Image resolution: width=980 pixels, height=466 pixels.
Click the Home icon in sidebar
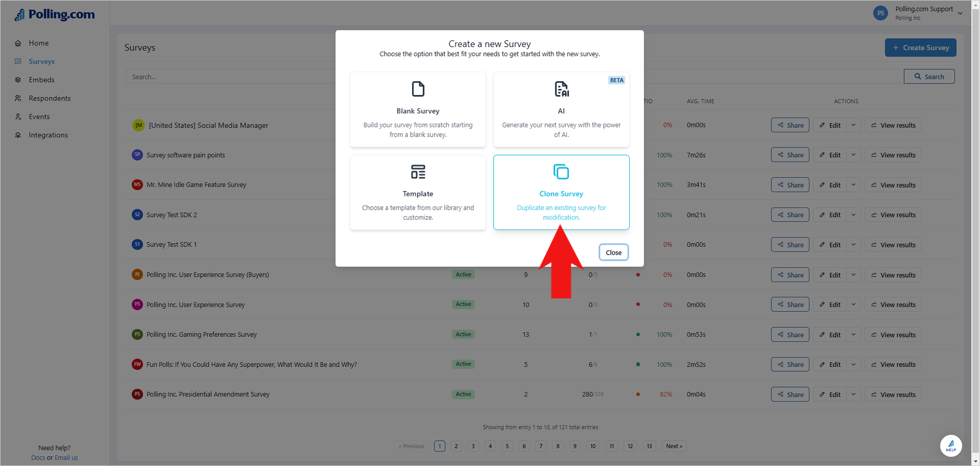coord(18,43)
